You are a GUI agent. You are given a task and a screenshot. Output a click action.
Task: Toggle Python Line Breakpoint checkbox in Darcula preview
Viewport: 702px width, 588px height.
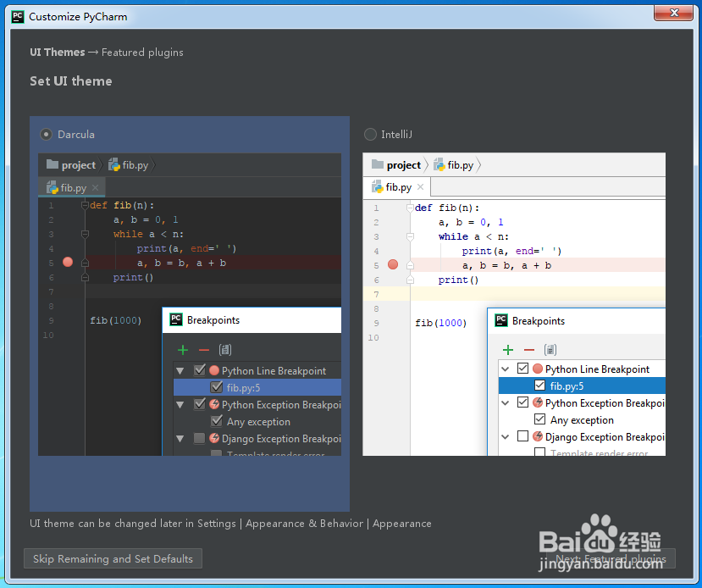200,370
